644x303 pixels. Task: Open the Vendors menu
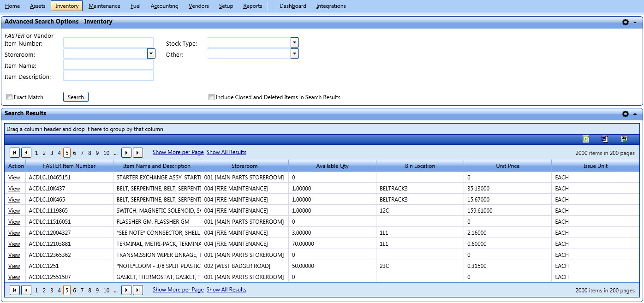click(198, 6)
